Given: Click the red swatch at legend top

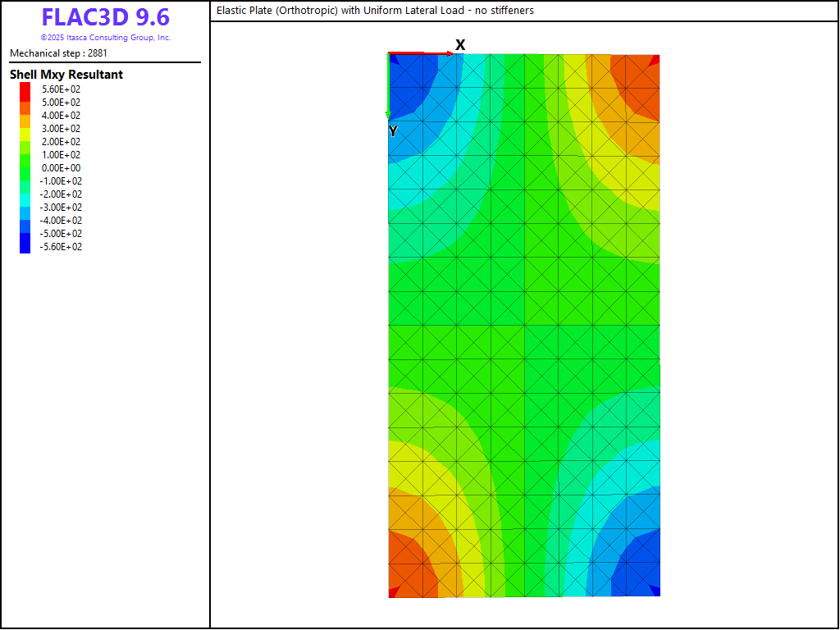Looking at the screenshot, I should tap(25, 89).
